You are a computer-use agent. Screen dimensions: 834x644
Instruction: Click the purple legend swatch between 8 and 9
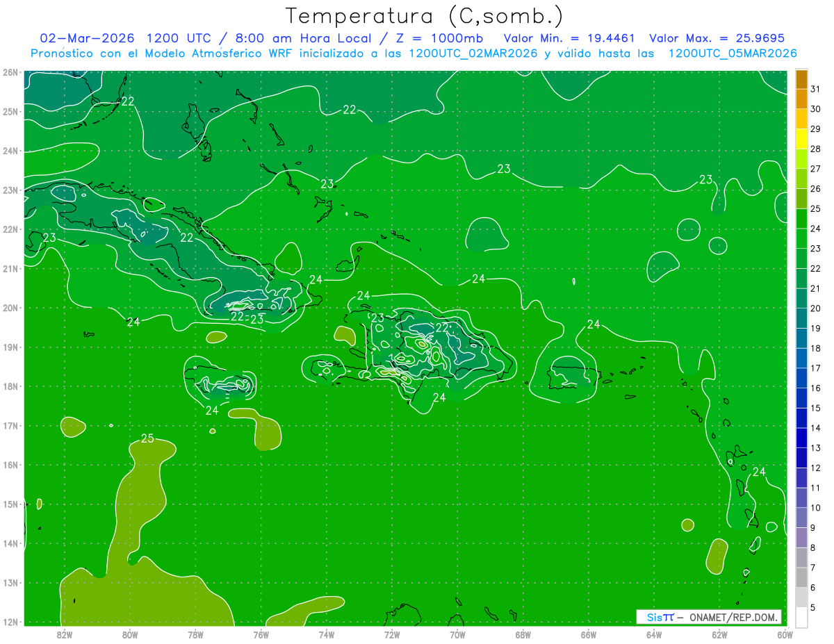[801, 538]
